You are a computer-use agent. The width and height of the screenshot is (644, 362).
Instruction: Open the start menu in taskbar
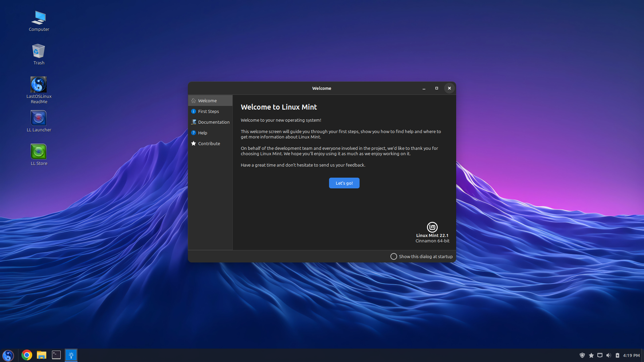pos(8,355)
